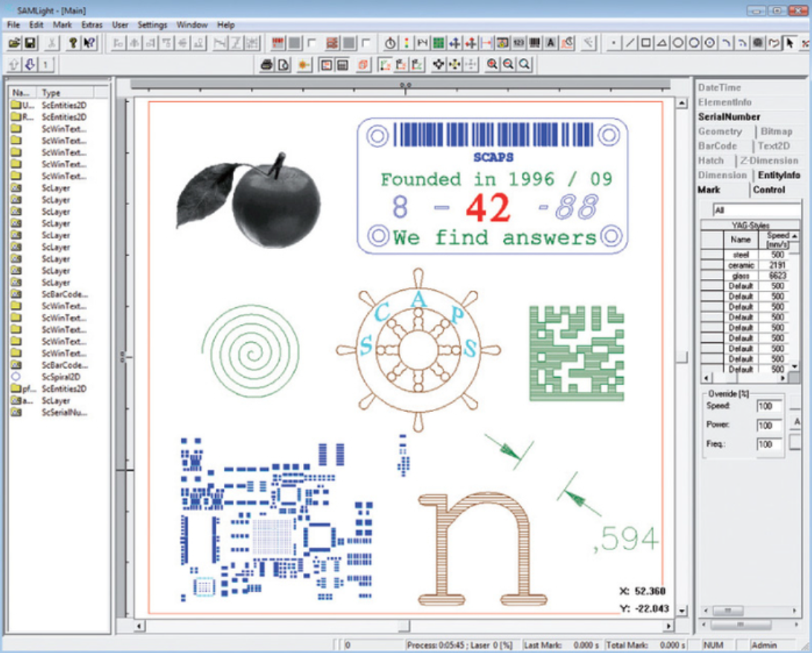The width and height of the screenshot is (812, 653).
Task: Click the blue four-way move arrows icon
Action: [454, 43]
